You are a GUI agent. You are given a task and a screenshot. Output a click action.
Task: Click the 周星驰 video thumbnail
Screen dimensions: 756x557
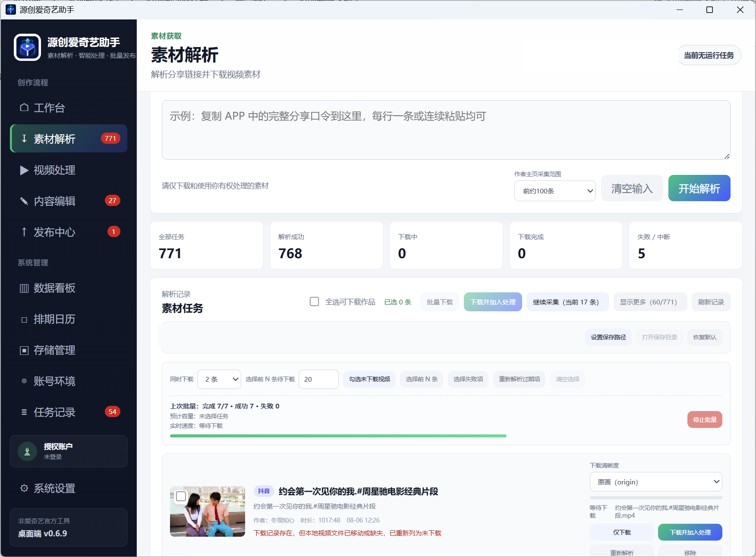[x=208, y=512]
